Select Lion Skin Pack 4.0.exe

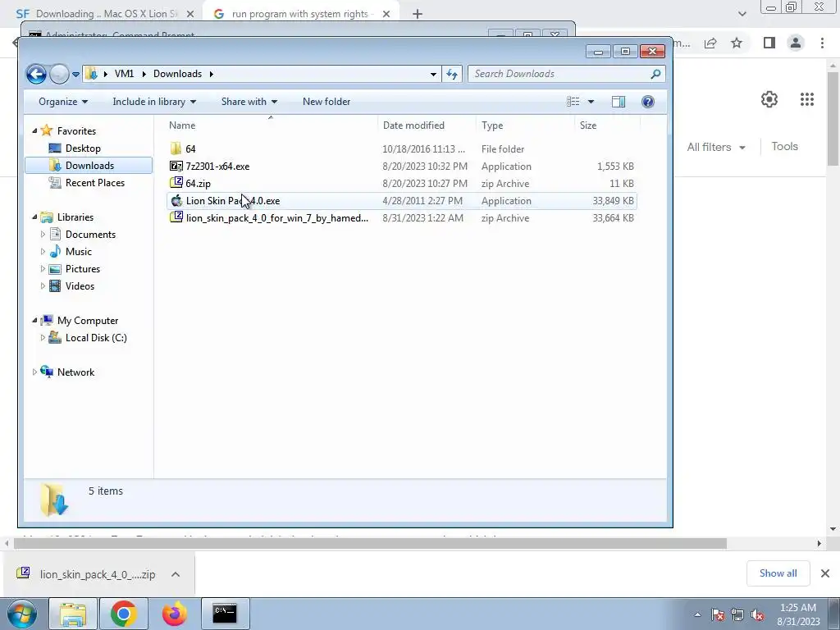(402, 201)
